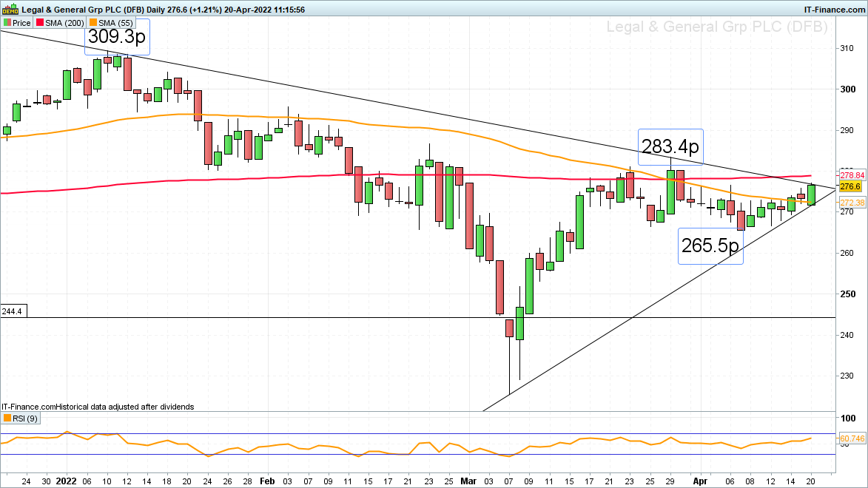Click the timestamp 20-Apr-2022 11:15:56

tap(264, 10)
